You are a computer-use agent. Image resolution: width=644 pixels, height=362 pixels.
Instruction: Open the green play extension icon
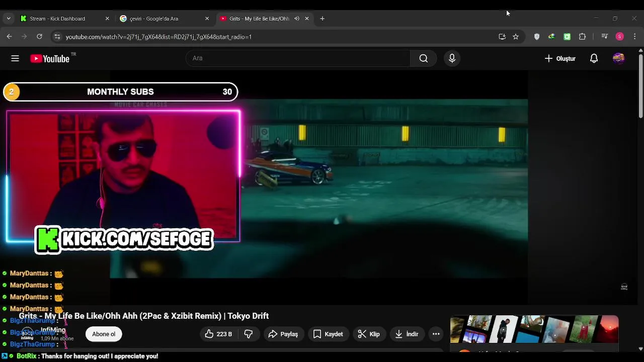pos(567,37)
